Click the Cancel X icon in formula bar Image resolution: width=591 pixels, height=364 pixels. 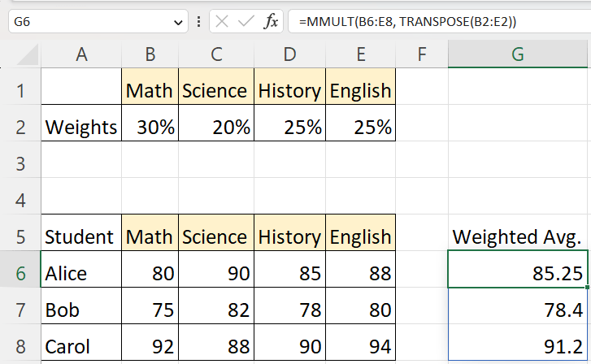click(221, 22)
